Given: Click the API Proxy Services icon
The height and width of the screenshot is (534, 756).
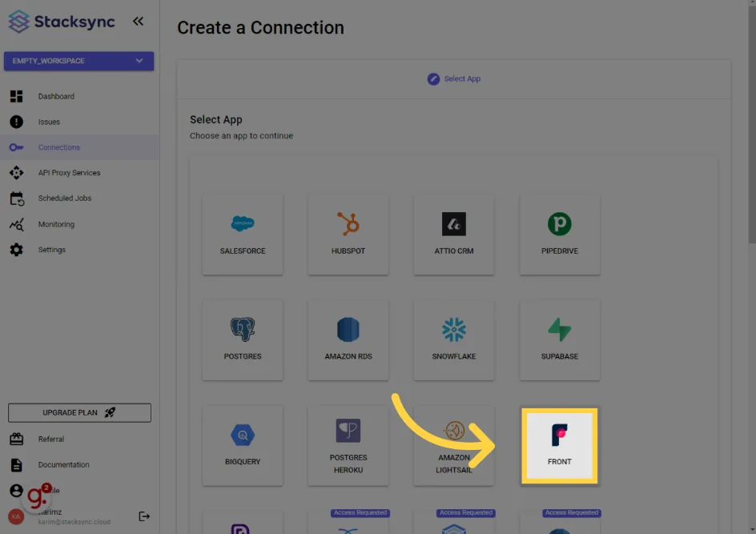Looking at the screenshot, I should (x=16, y=173).
